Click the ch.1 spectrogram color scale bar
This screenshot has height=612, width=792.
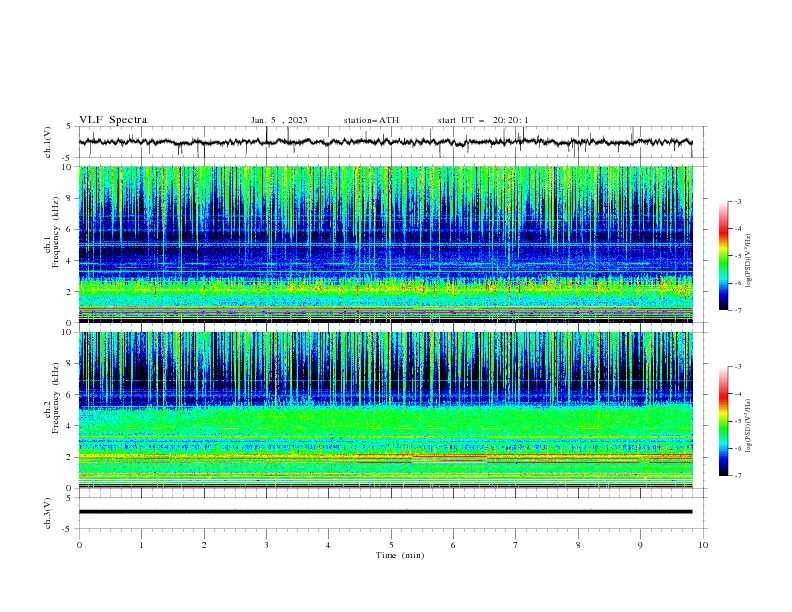[724, 256]
